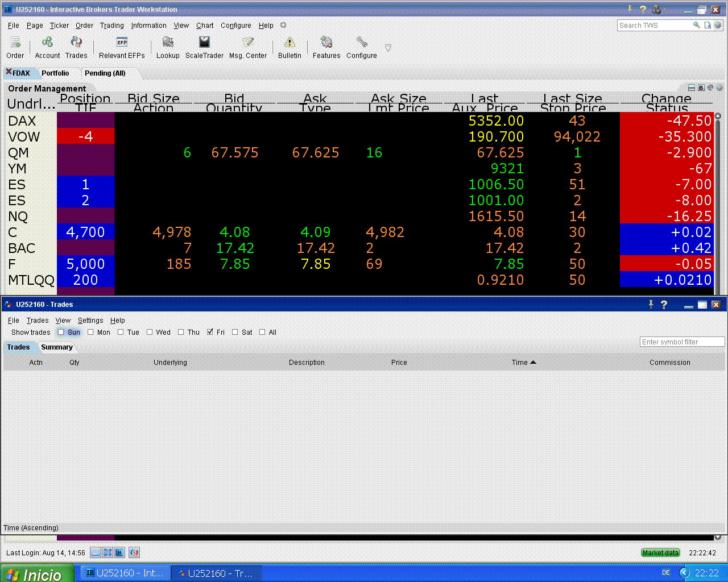The width and height of the screenshot is (728, 582).
Task: Open the Chart menu in TWS
Action: [x=205, y=25]
